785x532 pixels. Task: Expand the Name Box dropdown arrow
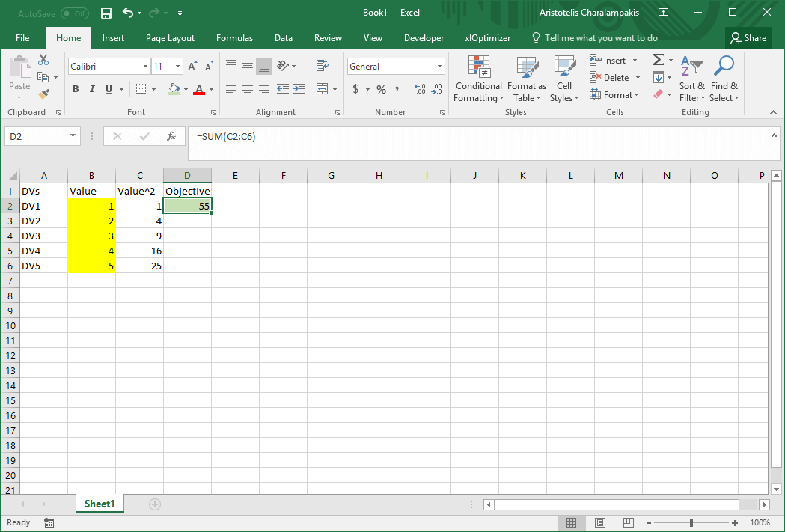point(73,136)
